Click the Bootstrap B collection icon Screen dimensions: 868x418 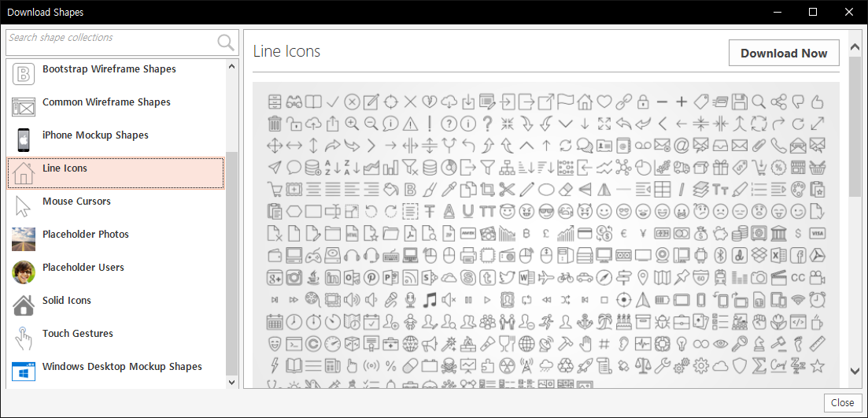tap(24, 74)
